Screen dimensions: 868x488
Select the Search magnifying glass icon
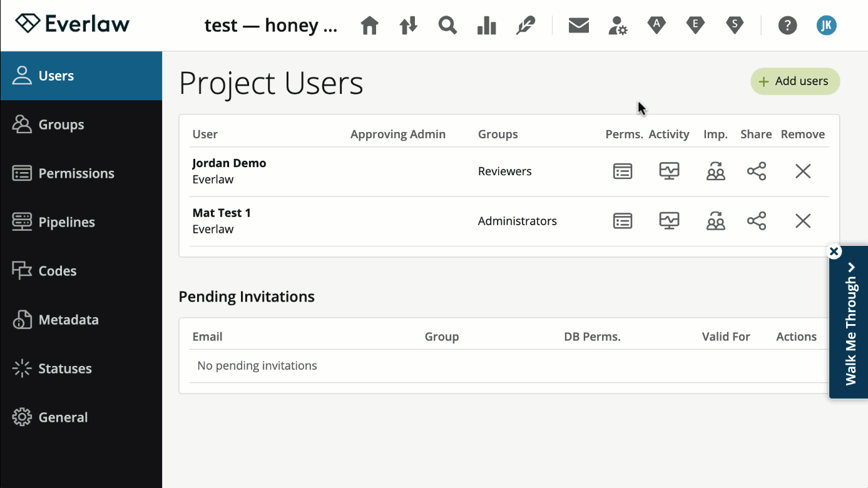[x=447, y=25]
